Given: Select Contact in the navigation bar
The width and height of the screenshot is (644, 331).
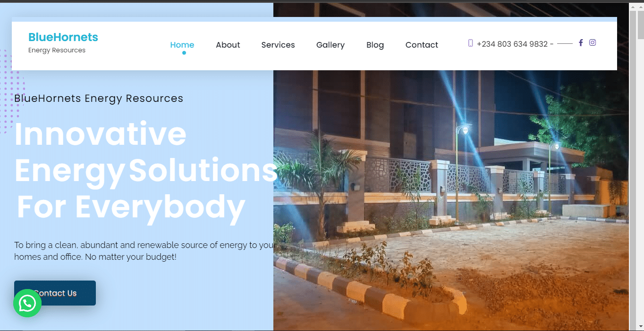Looking at the screenshot, I should 422,45.
